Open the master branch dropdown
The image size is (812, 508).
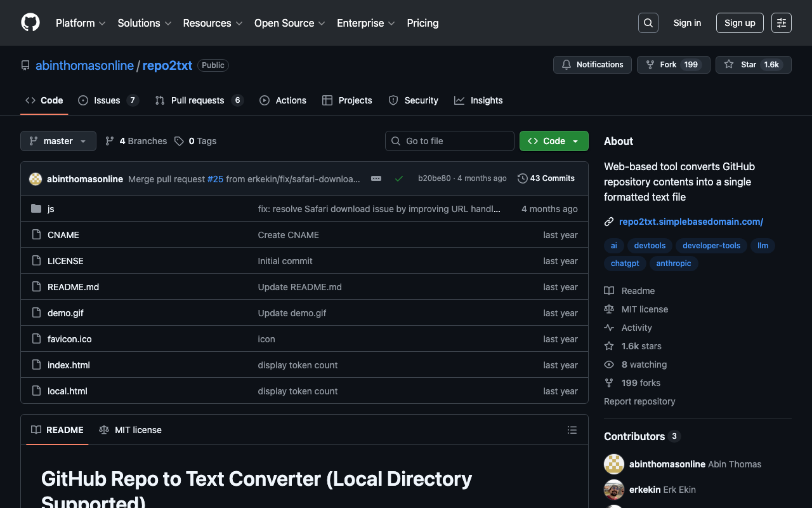pyautogui.click(x=58, y=141)
